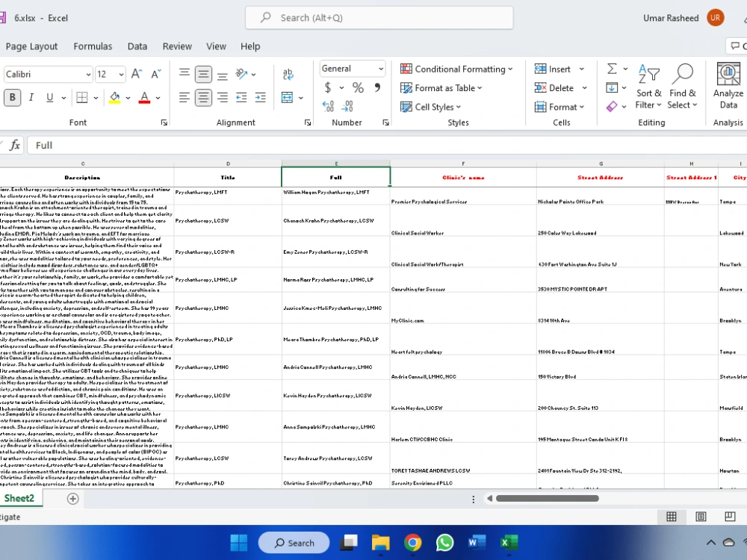This screenshot has height=560, width=747.
Task: Apply the yellow fill color swatch
Action: [x=115, y=98]
